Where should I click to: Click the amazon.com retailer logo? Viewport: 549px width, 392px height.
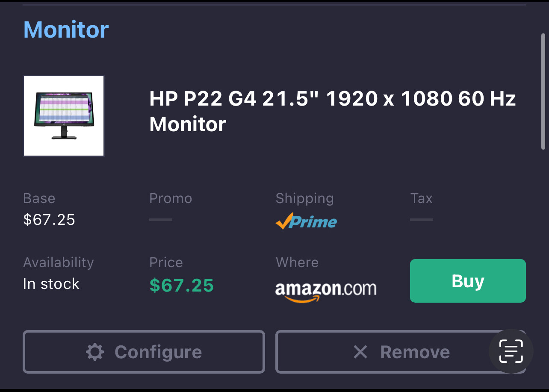click(x=326, y=291)
